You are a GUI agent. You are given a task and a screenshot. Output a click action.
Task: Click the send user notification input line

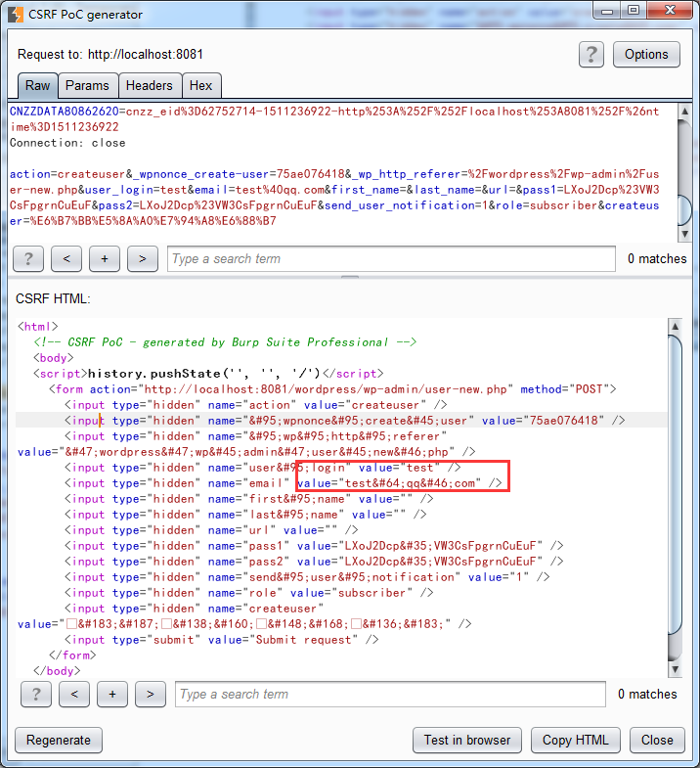(x=307, y=577)
